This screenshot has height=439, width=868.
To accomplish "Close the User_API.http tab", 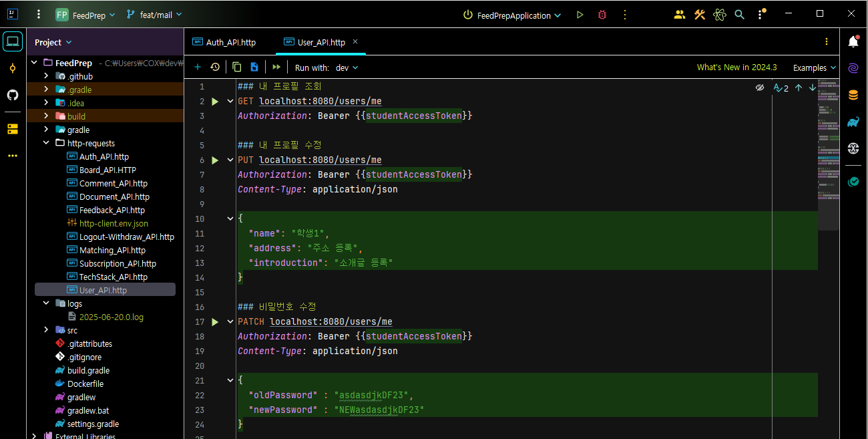I will pyautogui.click(x=355, y=41).
